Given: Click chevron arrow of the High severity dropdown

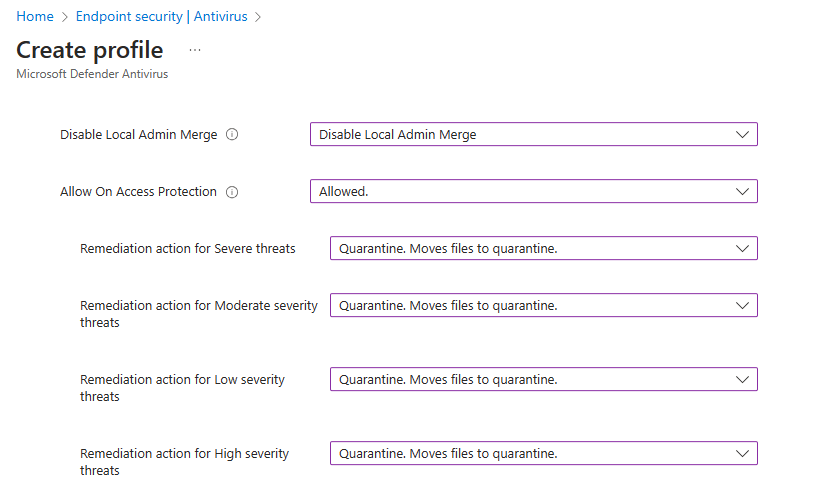Looking at the screenshot, I should tap(741, 454).
